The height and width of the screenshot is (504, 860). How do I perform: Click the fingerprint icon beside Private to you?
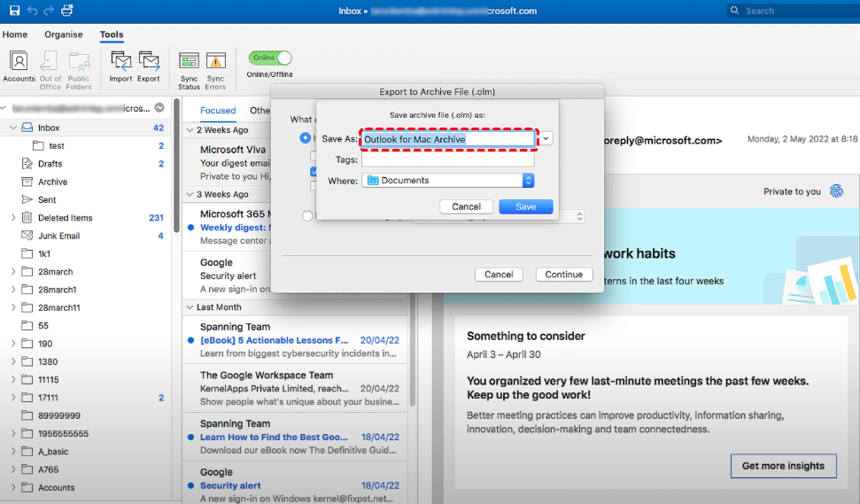coord(836,190)
